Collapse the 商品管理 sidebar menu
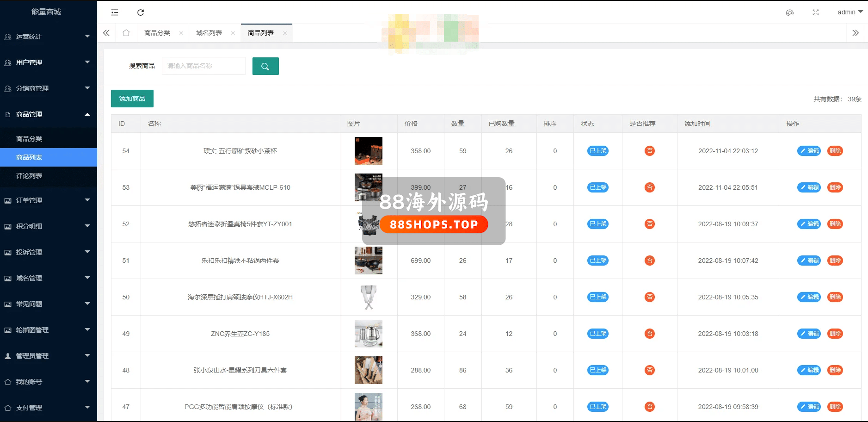Image resolution: width=868 pixels, height=422 pixels. (49, 114)
